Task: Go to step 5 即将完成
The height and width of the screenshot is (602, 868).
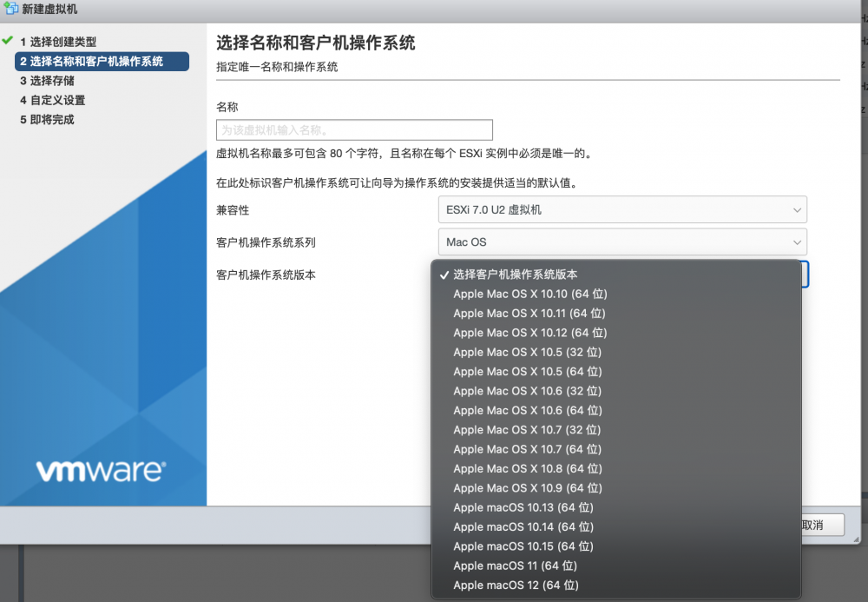Action: 47,120
